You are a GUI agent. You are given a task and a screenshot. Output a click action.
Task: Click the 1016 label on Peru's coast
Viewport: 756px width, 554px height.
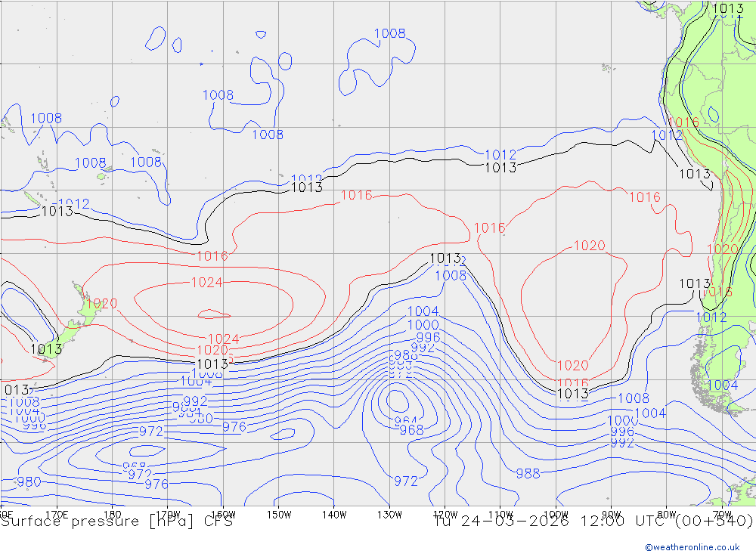(x=683, y=122)
